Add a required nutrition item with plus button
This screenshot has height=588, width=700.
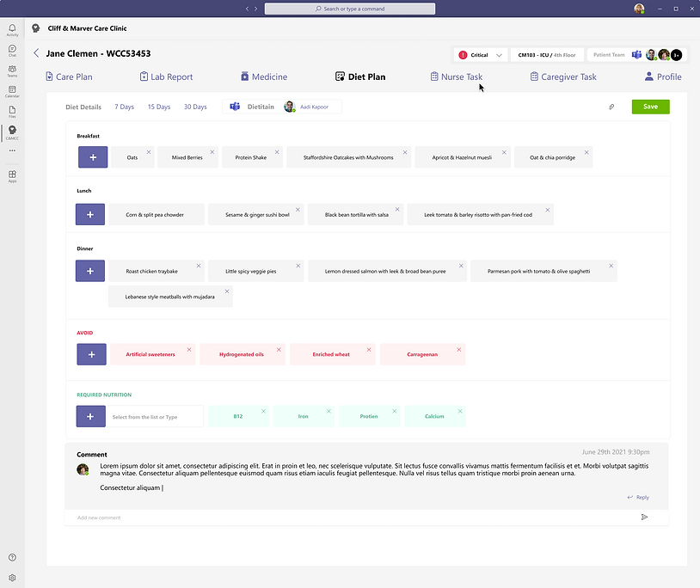90,416
